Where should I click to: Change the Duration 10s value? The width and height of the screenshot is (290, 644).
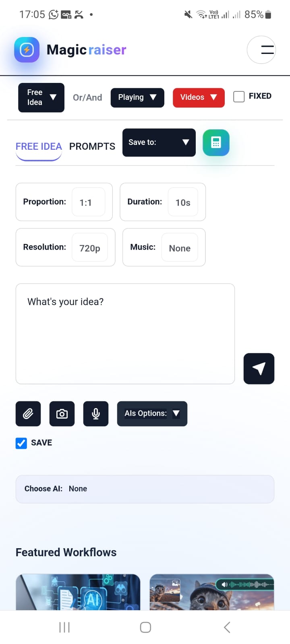tap(183, 202)
